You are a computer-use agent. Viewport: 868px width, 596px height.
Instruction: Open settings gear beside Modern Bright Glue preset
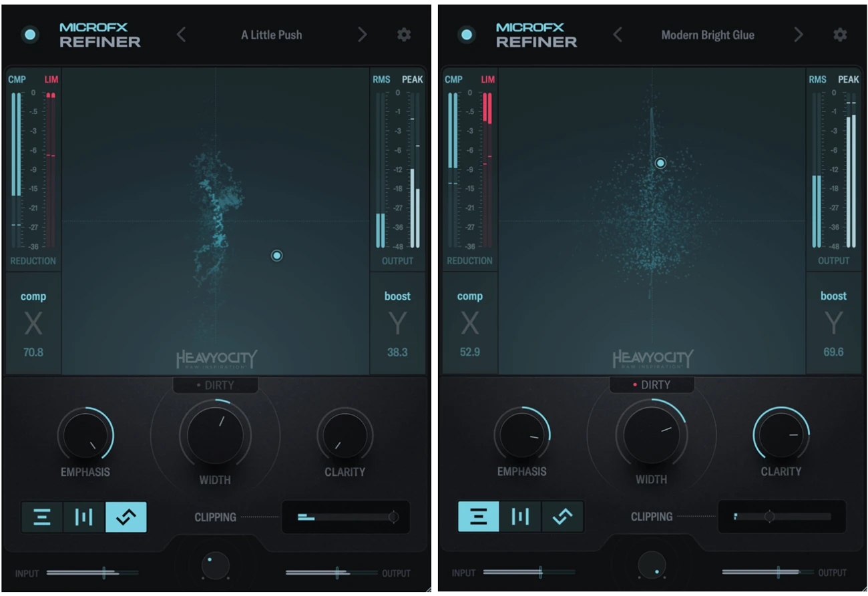(840, 35)
